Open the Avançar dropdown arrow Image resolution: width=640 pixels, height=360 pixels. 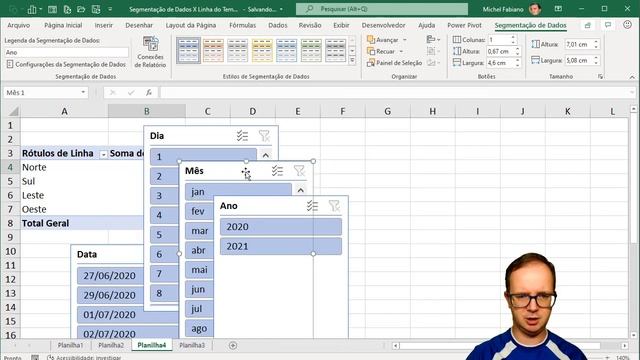[x=405, y=40]
